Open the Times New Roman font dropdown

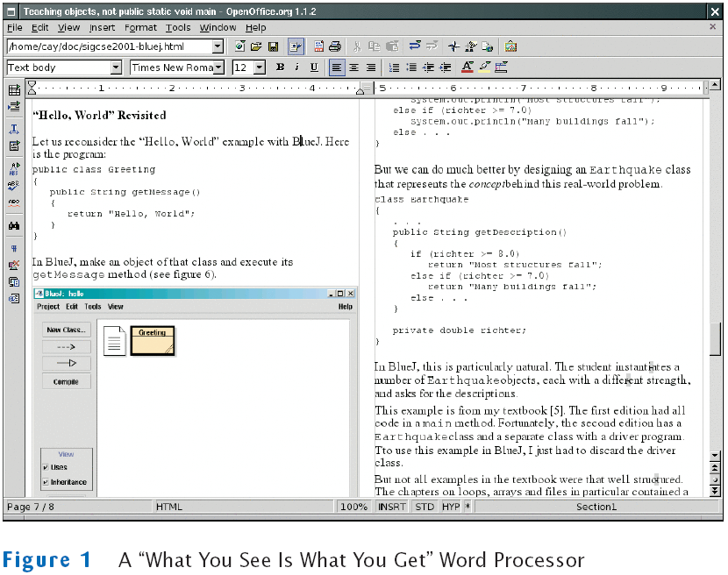click(218, 67)
